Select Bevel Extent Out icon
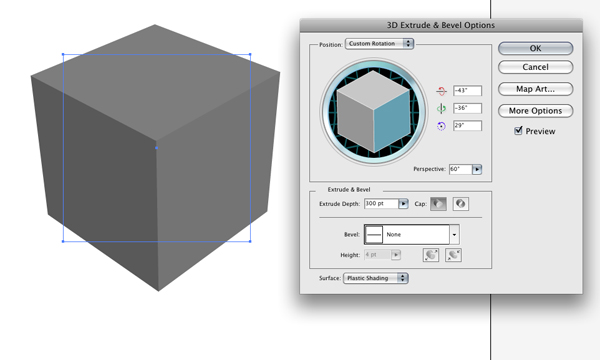The height and width of the screenshot is (360, 600). [431, 255]
